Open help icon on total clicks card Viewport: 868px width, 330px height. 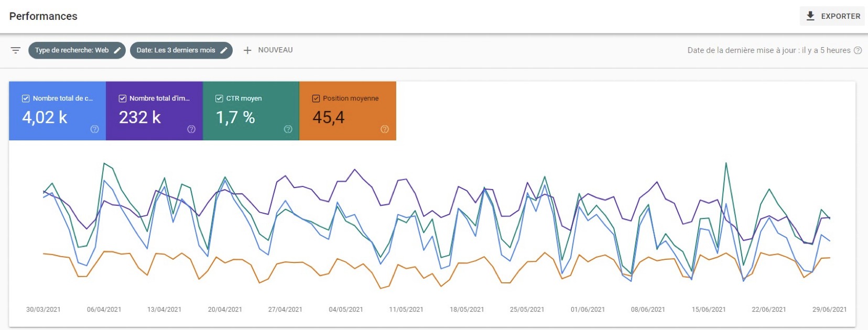click(94, 129)
